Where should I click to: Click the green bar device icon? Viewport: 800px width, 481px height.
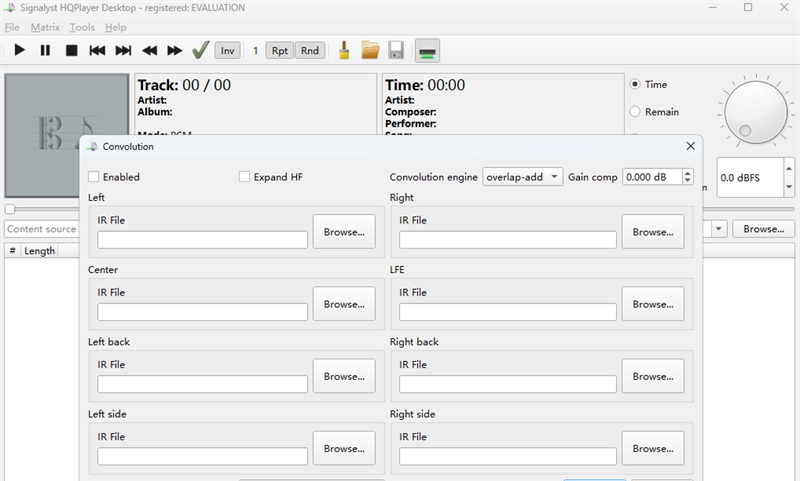tap(427, 50)
